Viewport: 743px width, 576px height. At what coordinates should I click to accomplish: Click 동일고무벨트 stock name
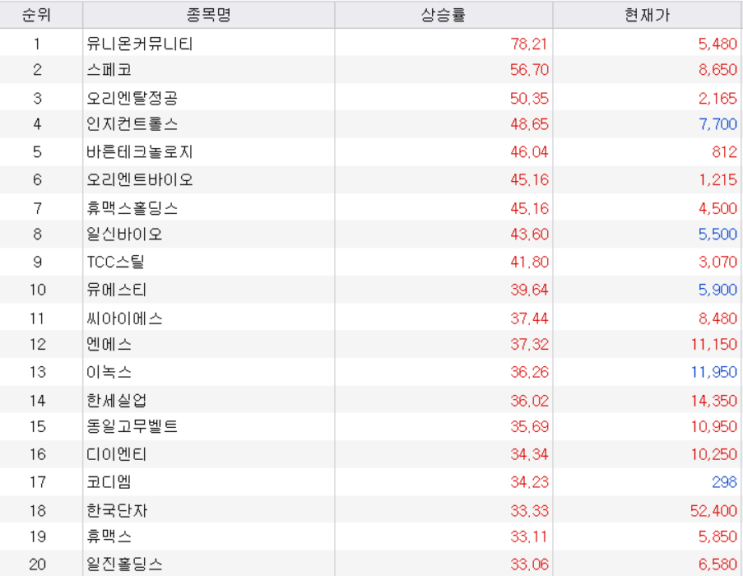click(x=132, y=426)
